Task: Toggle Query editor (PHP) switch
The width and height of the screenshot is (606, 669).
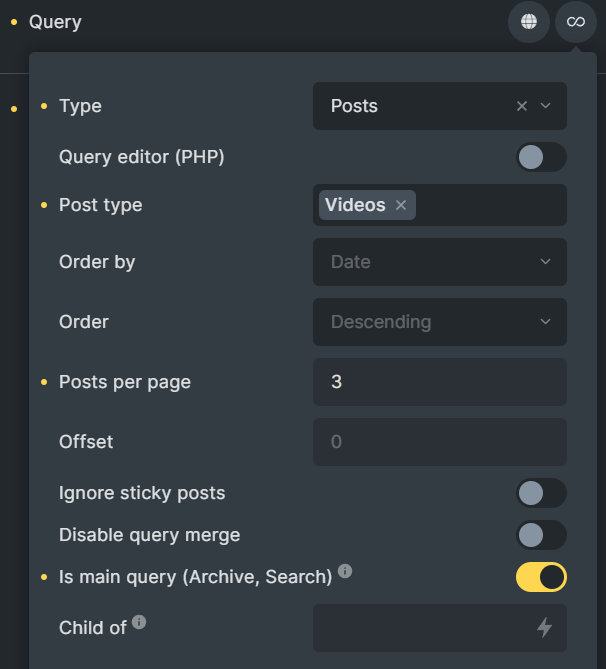Action: point(541,157)
